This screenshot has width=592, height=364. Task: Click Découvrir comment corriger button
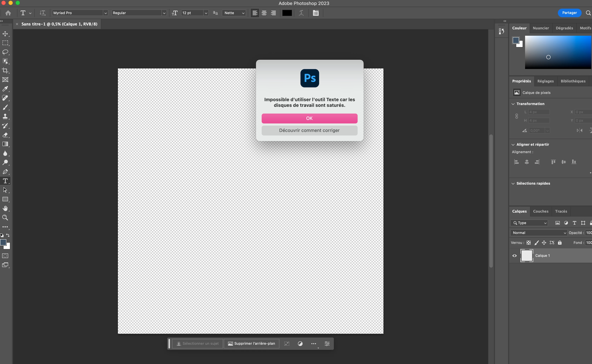[x=309, y=131]
